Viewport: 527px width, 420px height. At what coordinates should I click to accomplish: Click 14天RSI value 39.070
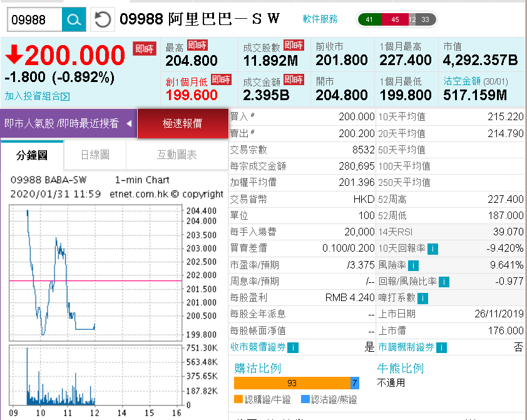coord(508,232)
